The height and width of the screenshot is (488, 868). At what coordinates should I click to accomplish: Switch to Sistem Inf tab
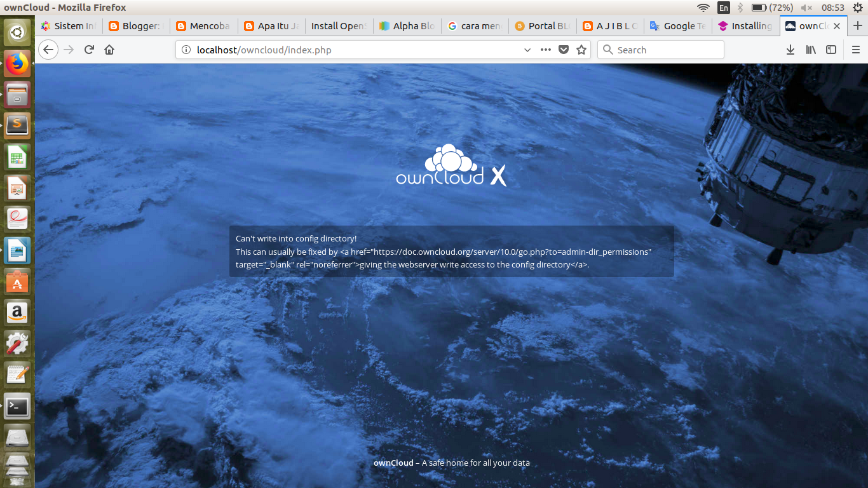69,26
